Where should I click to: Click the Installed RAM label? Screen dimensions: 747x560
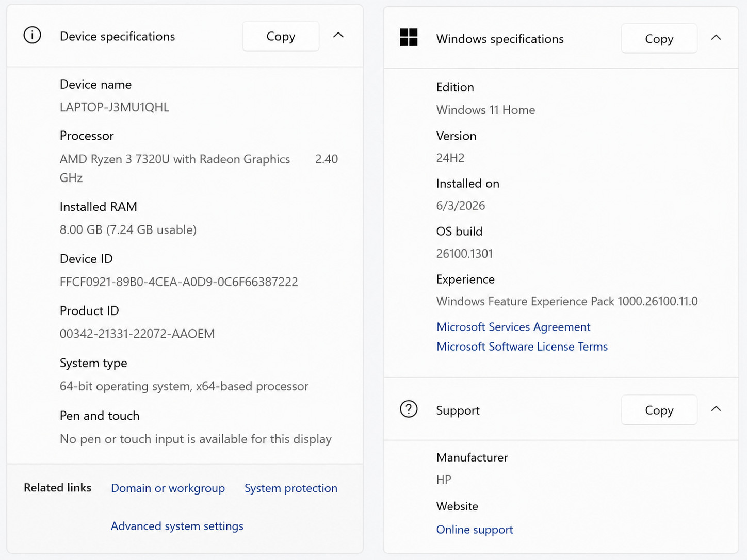(x=99, y=207)
